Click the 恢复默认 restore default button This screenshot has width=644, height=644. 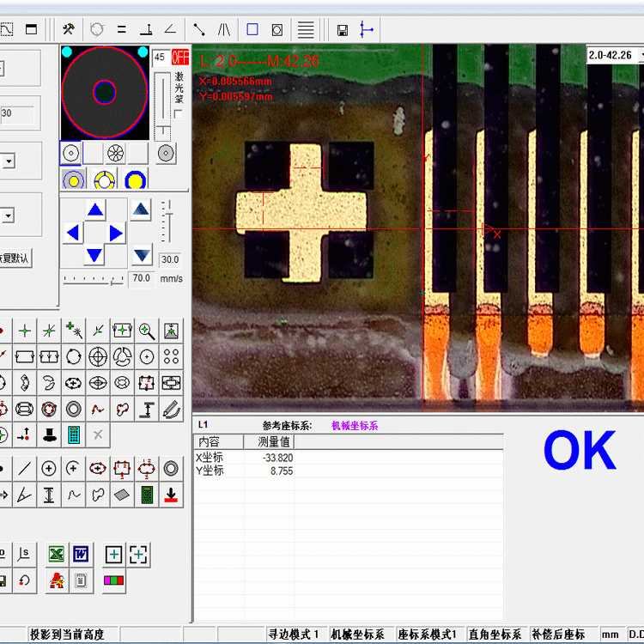click(x=15, y=258)
